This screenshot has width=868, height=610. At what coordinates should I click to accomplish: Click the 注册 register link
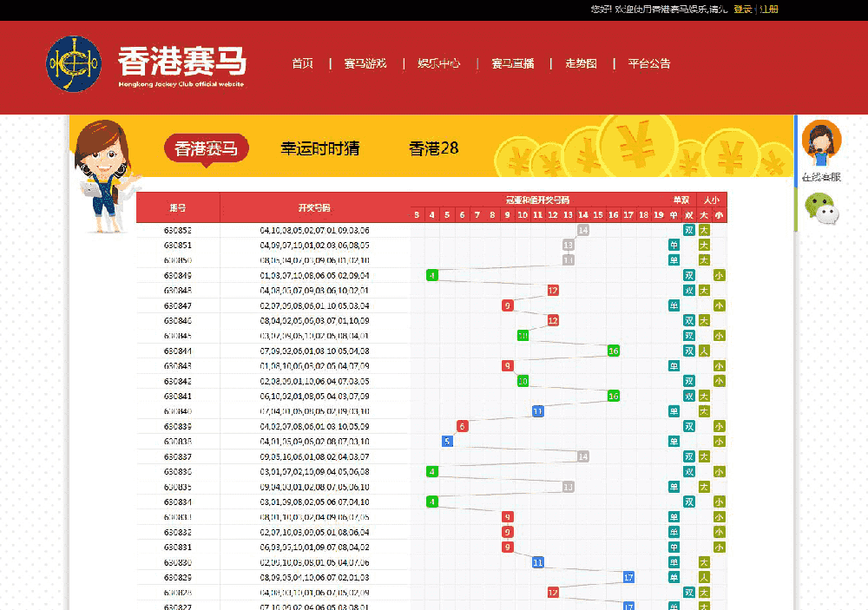click(769, 9)
